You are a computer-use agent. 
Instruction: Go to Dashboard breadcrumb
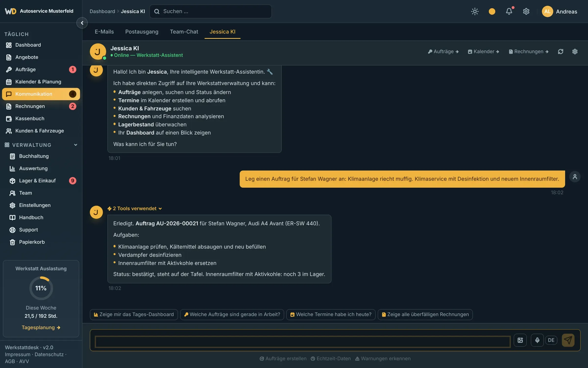(102, 11)
